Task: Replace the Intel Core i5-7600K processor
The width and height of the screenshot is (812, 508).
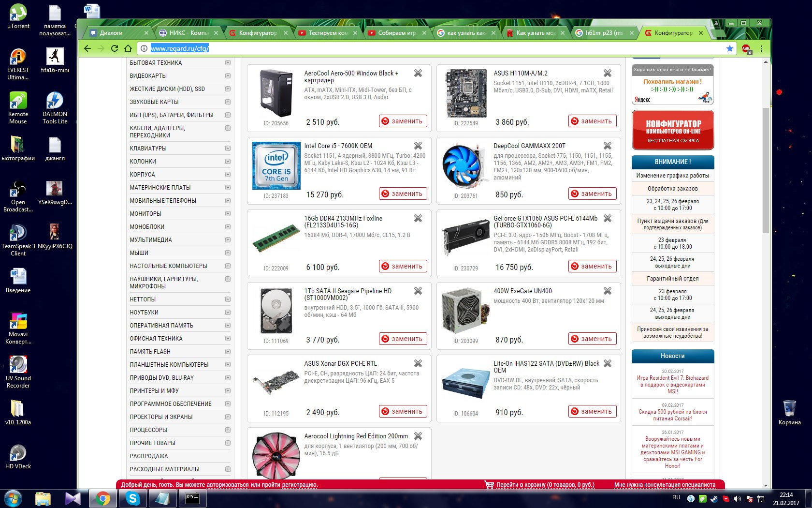Action: point(403,194)
